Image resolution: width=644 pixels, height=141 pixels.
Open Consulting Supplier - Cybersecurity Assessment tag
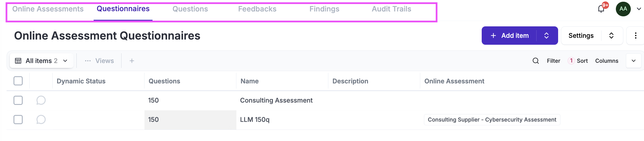[x=492, y=120]
